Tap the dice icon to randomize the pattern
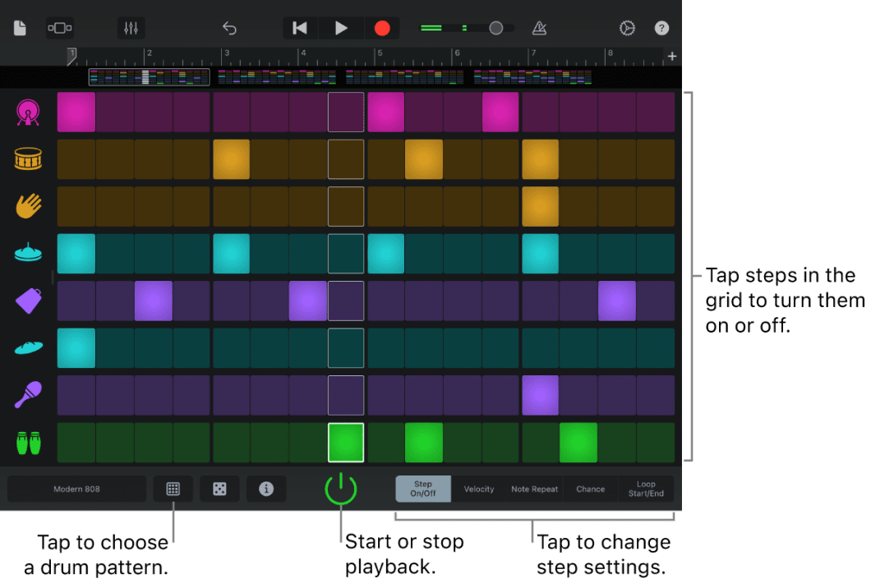Viewport: 871px width, 588px height. [x=219, y=489]
